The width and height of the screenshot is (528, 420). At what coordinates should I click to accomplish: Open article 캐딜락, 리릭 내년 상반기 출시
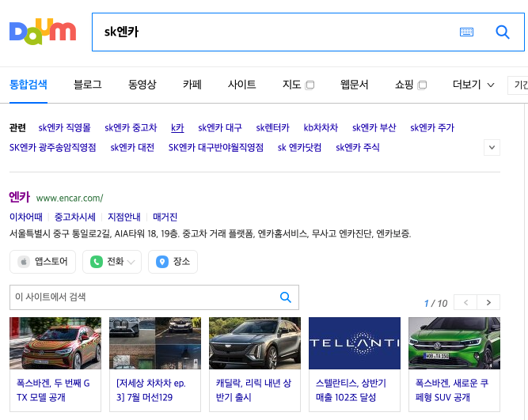[x=253, y=390]
